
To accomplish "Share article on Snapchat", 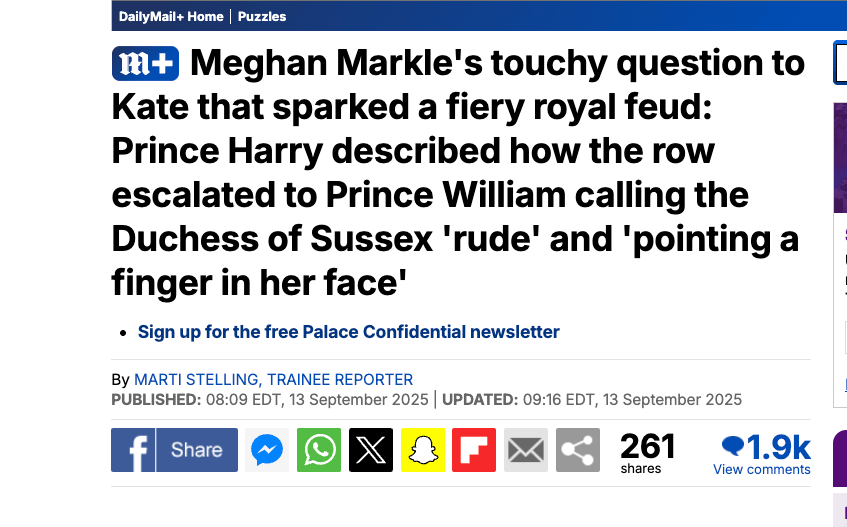I will point(423,450).
